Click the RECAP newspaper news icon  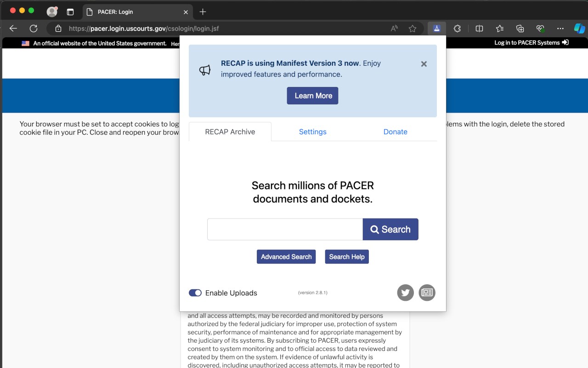pyautogui.click(x=427, y=293)
